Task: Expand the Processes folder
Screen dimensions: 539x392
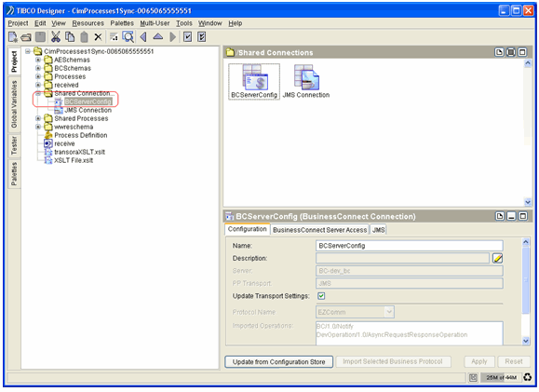Action: [38, 76]
